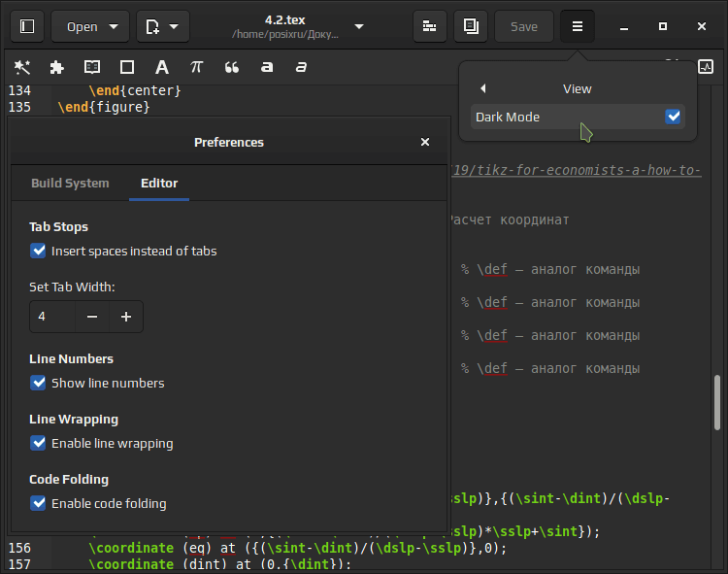Viewport: 728px width, 574px height.
Task: Click the Dark Mode menu entry label
Action: click(x=508, y=117)
